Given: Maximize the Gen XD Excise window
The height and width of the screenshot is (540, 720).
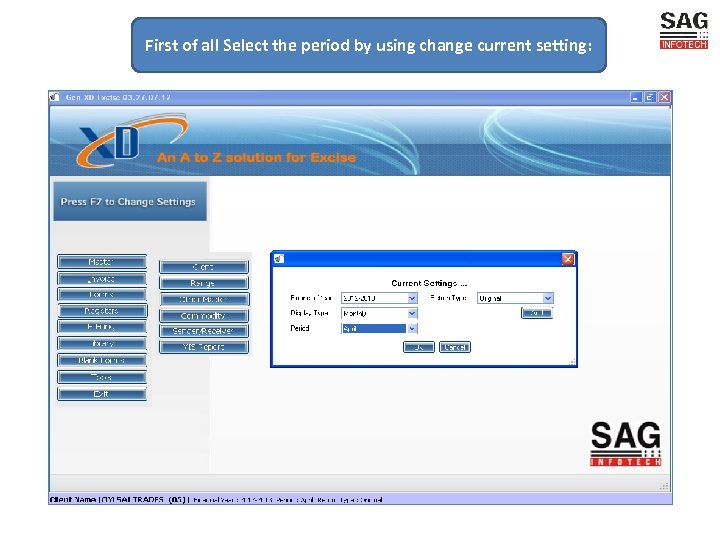Looking at the screenshot, I should pyautogui.click(x=650, y=97).
